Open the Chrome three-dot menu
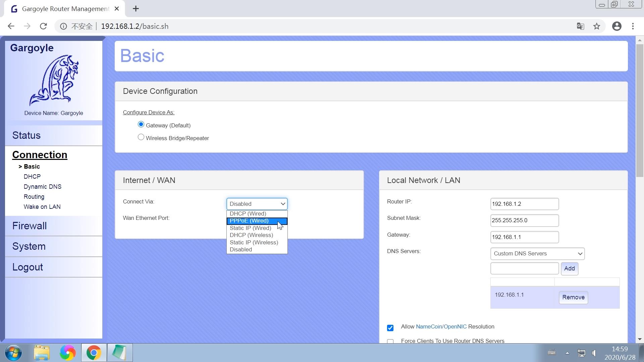Viewport: 644px width, 362px height. pos(633,26)
